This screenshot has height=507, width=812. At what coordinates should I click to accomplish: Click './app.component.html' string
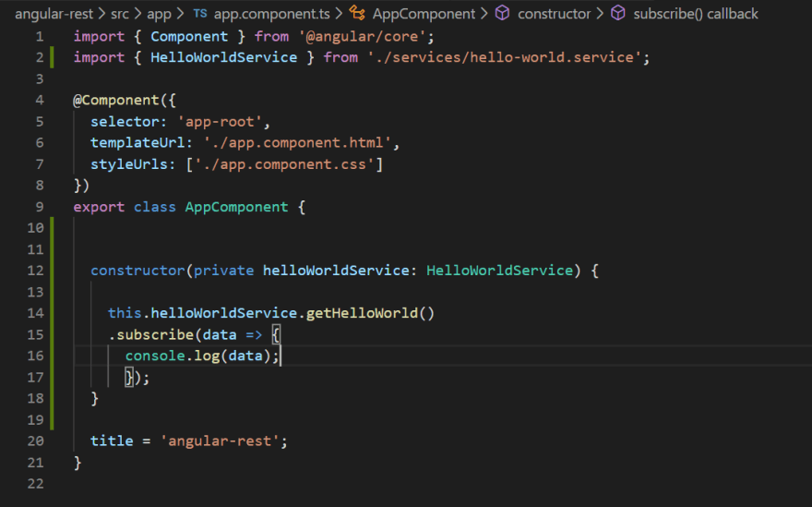click(297, 142)
